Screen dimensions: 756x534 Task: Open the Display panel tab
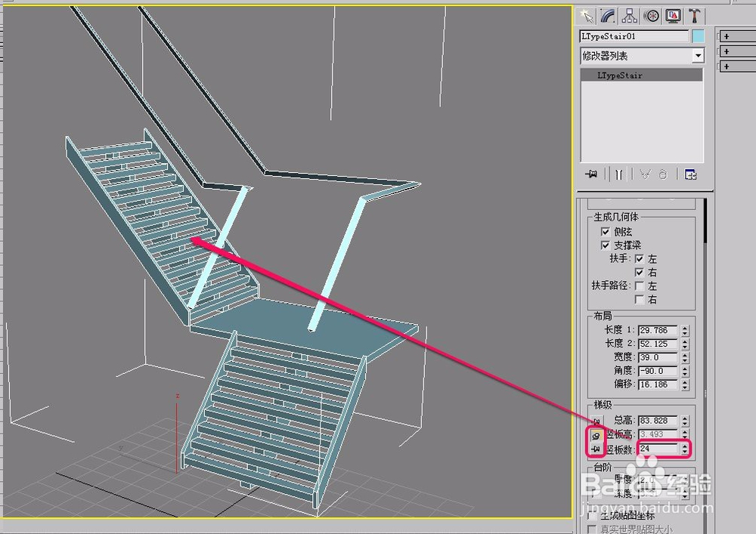[x=673, y=16]
